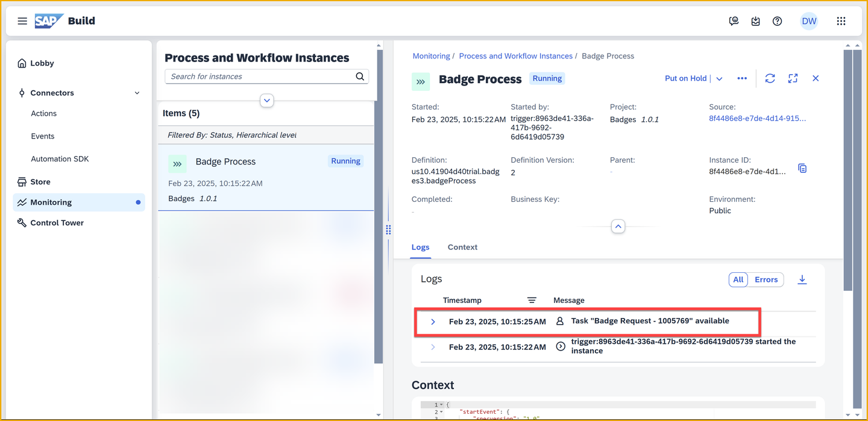Open the Source link 8f4486e8-e7de-4d14-915...
The width and height of the screenshot is (868, 421).
(x=757, y=119)
